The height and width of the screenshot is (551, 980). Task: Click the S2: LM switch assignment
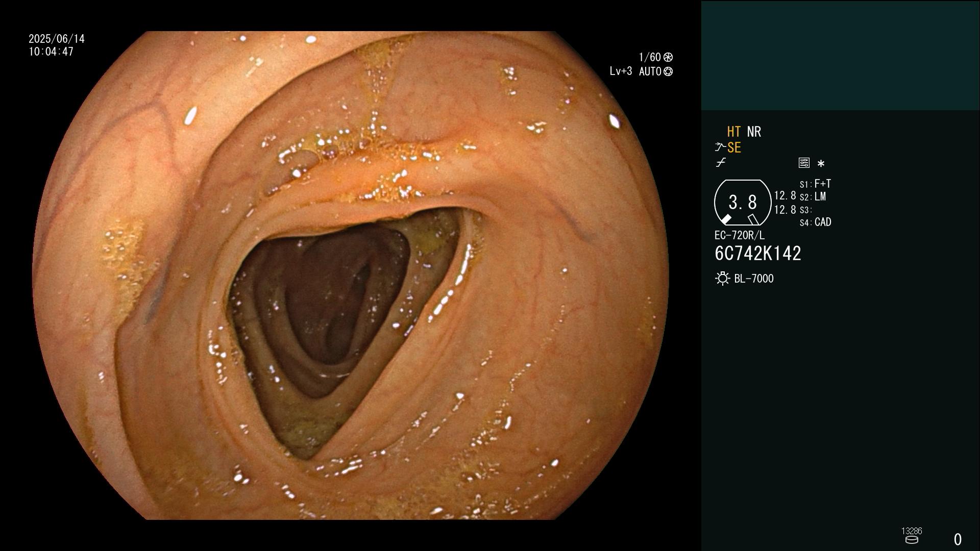click(813, 196)
